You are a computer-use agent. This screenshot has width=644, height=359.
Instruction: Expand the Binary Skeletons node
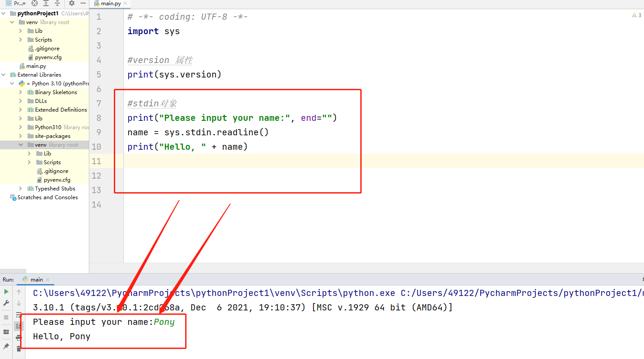click(x=21, y=92)
